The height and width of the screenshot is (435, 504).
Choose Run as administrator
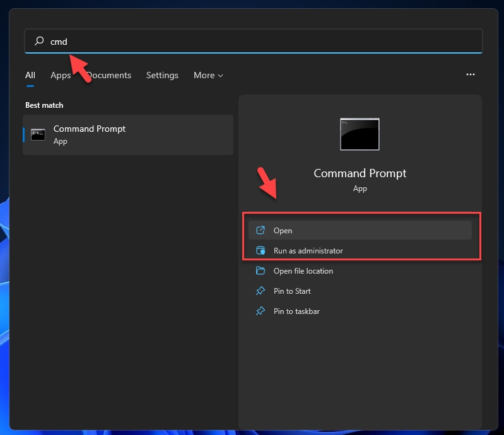click(x=360, y=250)
